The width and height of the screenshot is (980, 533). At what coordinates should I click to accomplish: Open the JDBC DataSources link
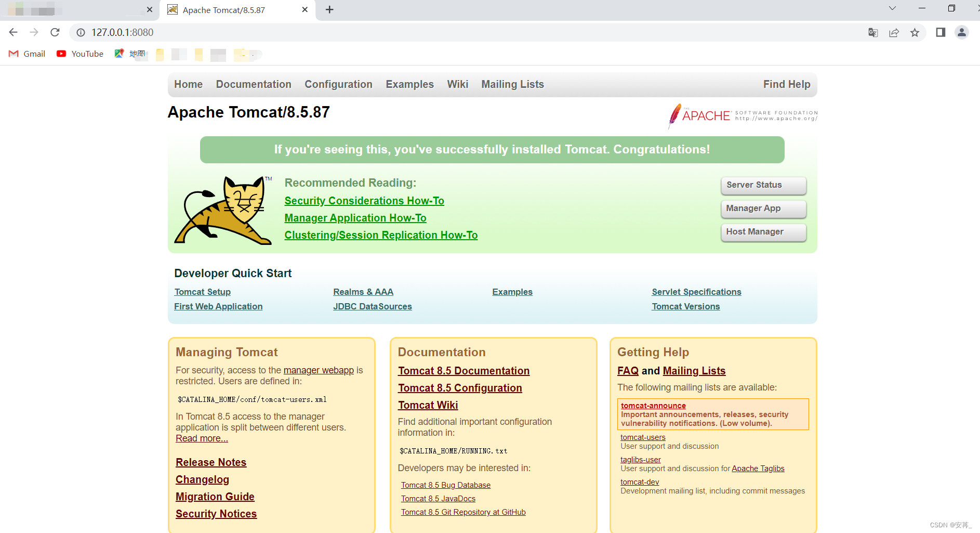point(373,306)
